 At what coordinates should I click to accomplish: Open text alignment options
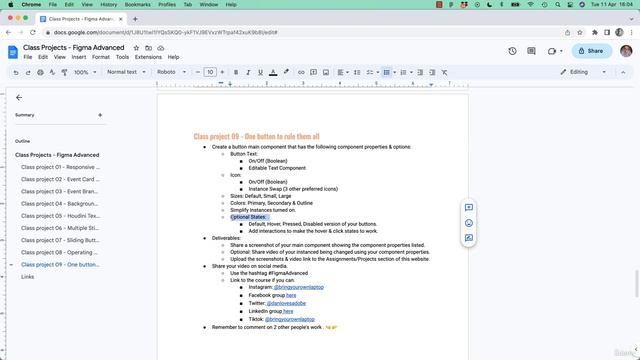tap(342, 72)
